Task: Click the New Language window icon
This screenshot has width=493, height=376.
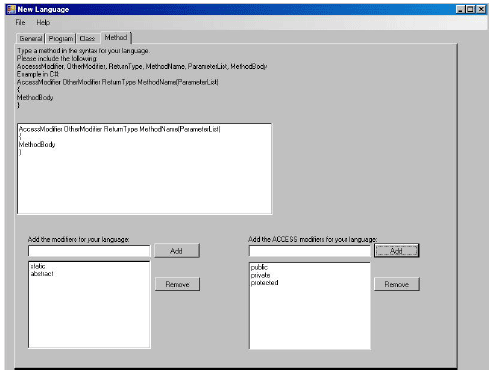Action: point(11,9)
